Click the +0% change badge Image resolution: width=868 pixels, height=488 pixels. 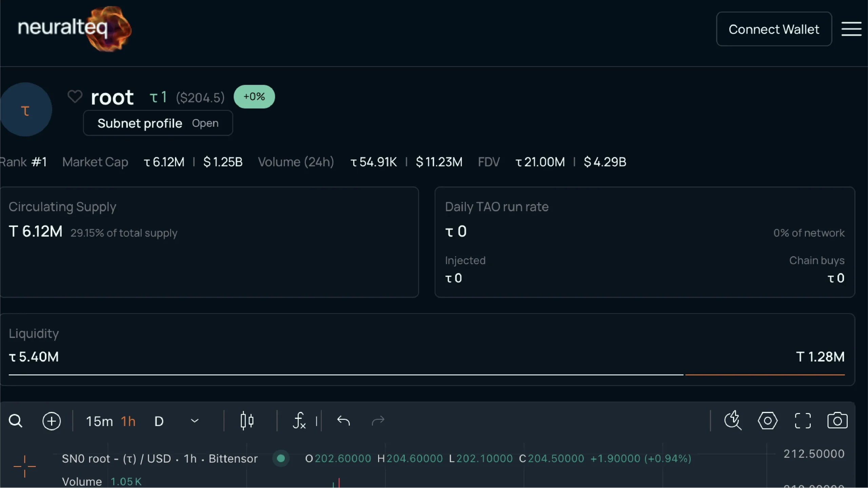[x=254, y=97]
